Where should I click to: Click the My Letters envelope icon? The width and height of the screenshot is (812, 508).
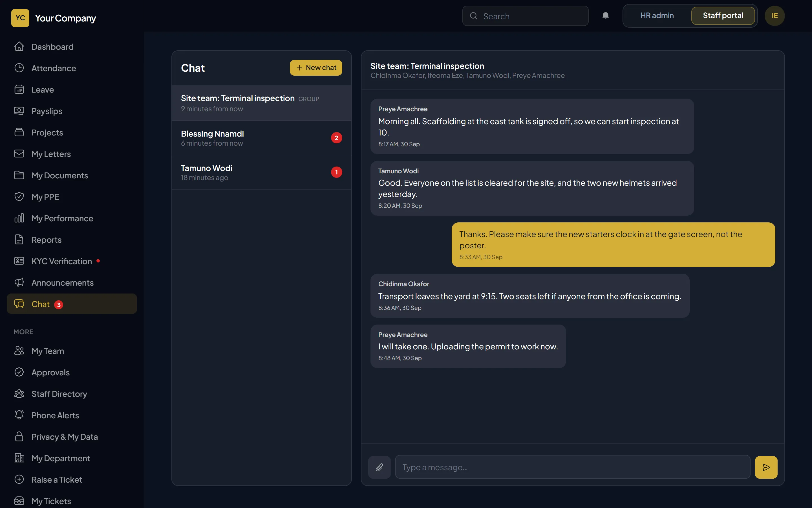pyautogui.click(x=19, y=154)
